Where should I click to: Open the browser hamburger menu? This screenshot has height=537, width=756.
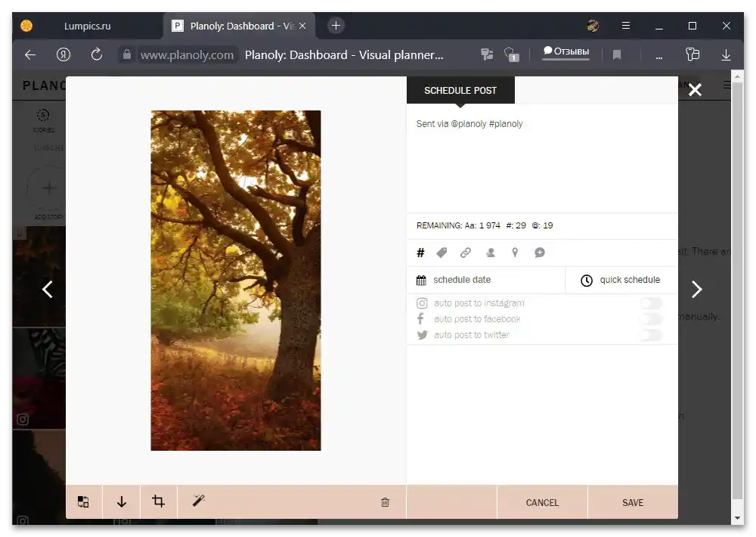[x=626, y=26]
